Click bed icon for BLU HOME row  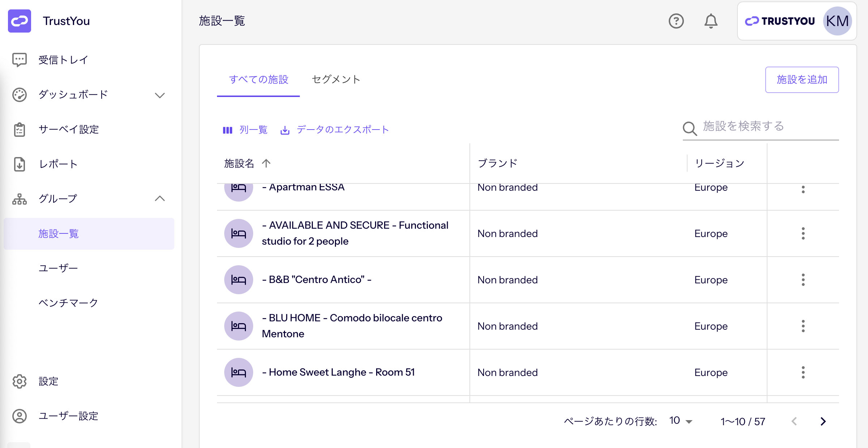239,326
